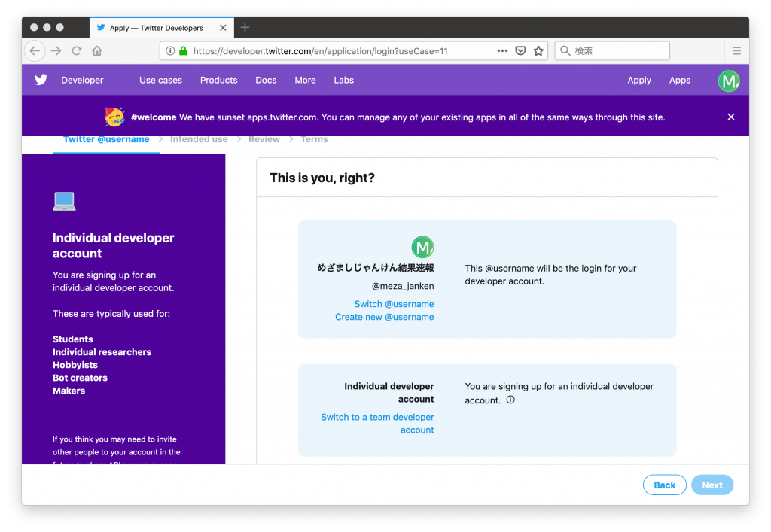Open the Firefox hamburger menu

click(x=736, y=51)
